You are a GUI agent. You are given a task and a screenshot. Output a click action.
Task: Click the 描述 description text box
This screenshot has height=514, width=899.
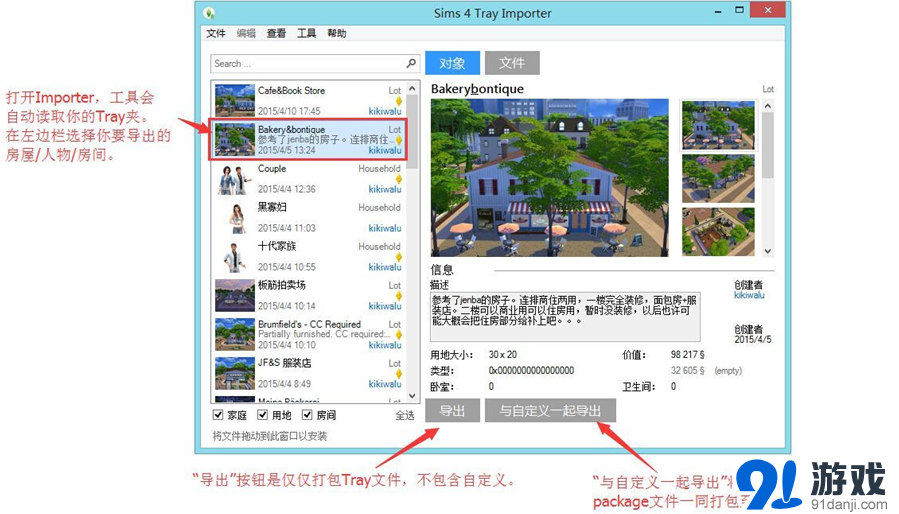[565, 317]
